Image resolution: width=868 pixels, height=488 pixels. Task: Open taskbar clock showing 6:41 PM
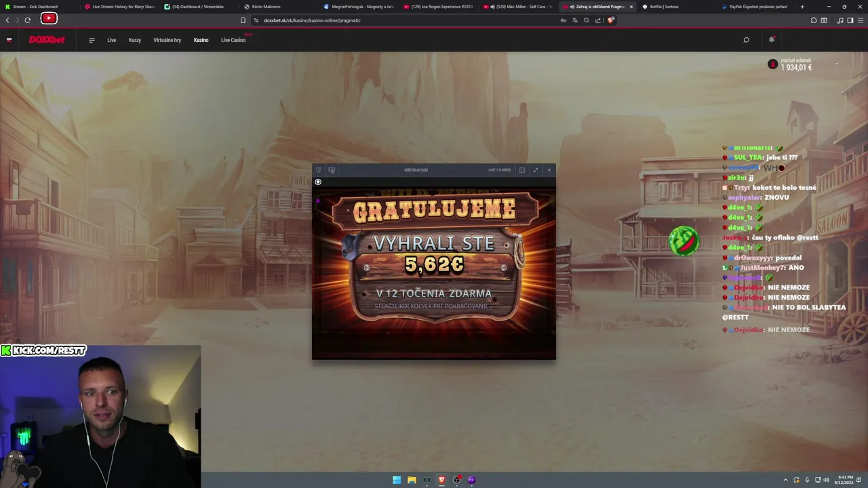pos(846,480)
